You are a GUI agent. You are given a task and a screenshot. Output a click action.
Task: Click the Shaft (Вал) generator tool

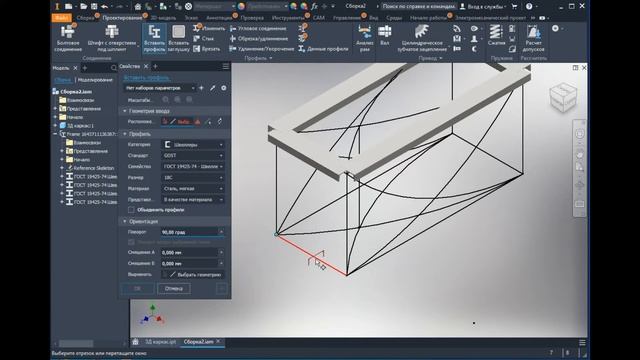tap(384, 35)
